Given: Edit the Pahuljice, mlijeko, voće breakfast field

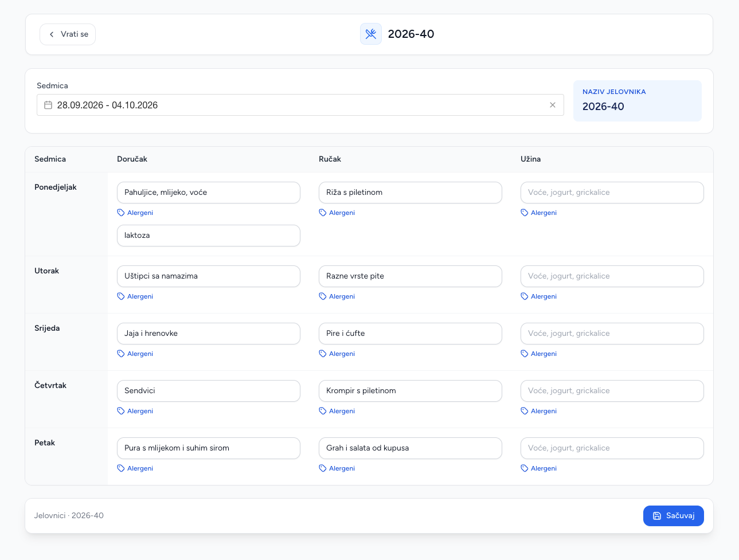Looking at the screenshot, I should point(209,193).
